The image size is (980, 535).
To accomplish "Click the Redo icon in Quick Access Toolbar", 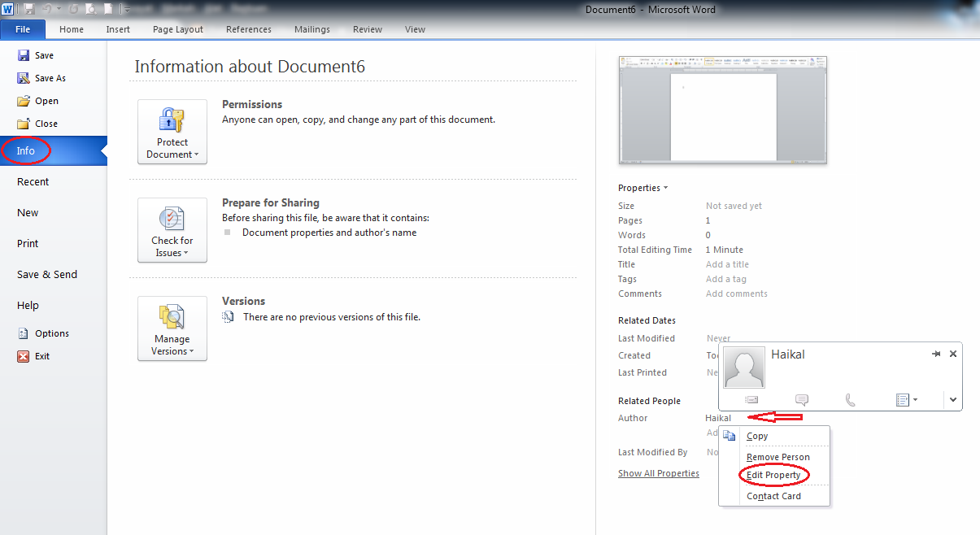I will pos(72,9).
